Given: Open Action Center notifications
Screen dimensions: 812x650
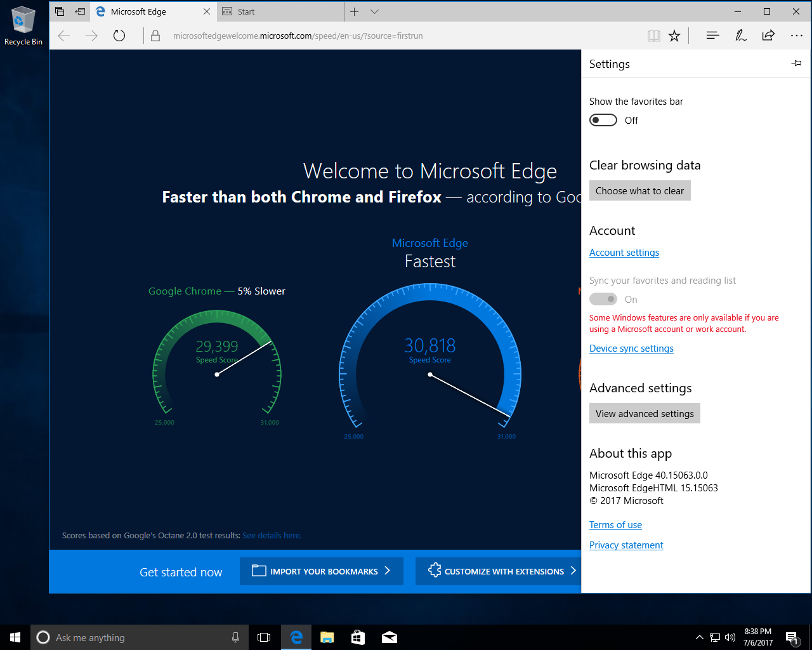Looking at the screenshot, I should tap(792, 637).
